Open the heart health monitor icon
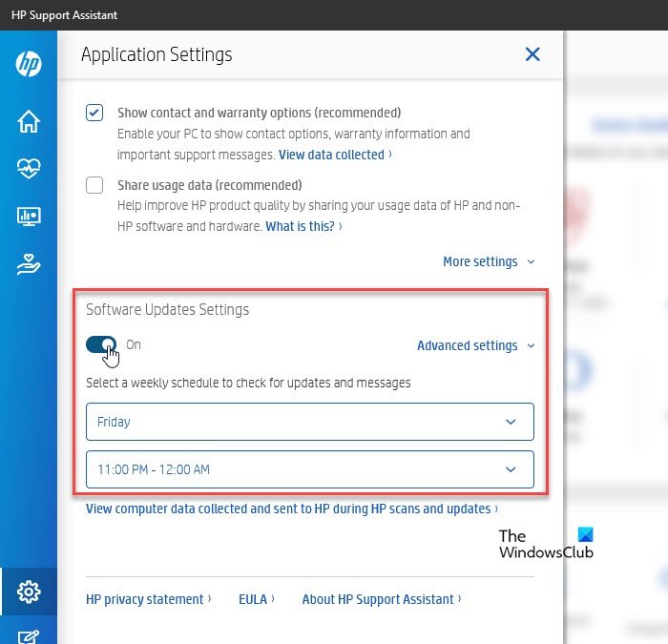Screen dimensions: 668x644 pyautogui.click(x=29, y=168)
